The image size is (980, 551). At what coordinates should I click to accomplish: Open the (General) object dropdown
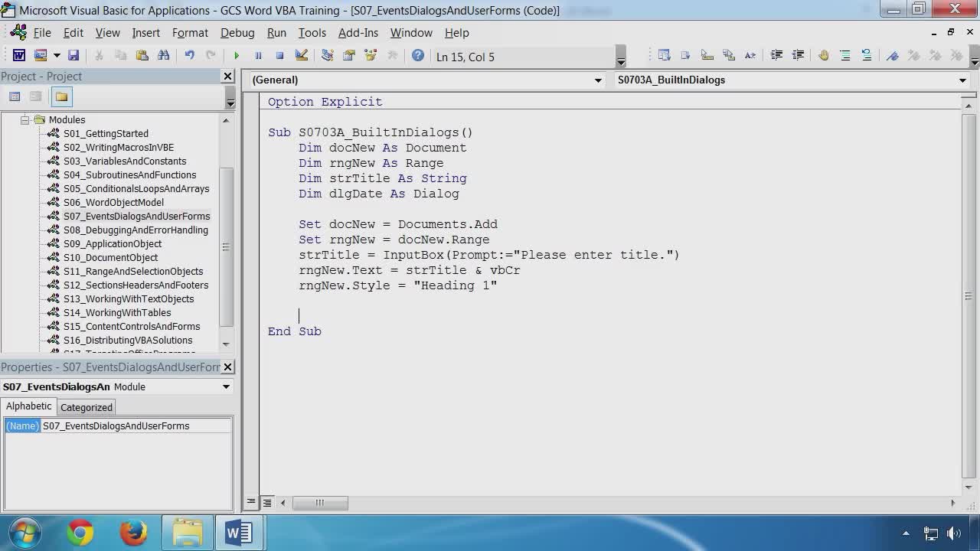pos(598,80)
